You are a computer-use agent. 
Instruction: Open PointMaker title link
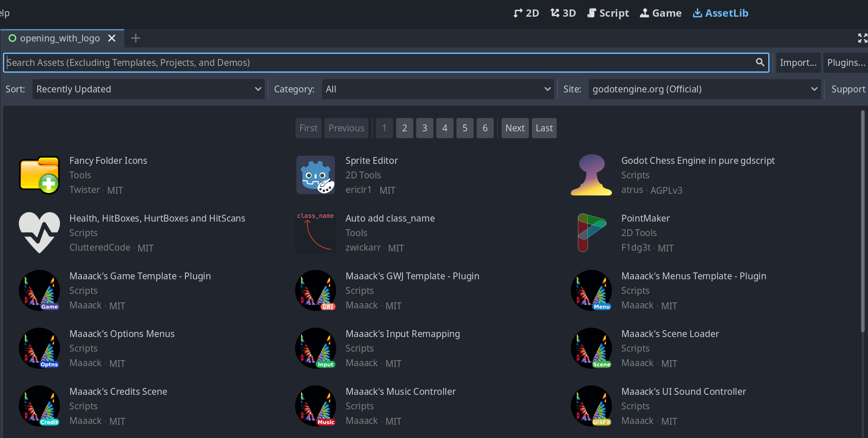[x=645, y=219]
